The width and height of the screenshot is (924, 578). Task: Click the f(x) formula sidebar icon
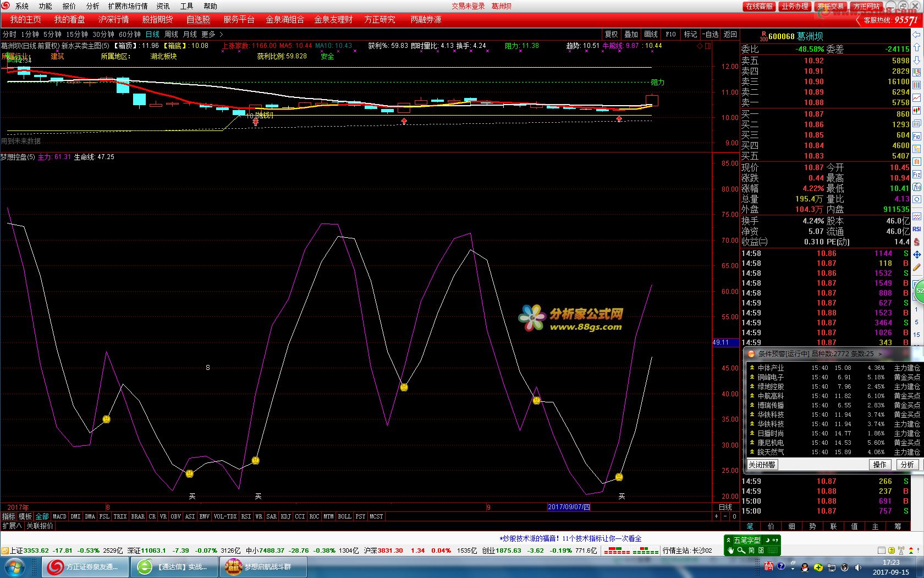coord(917,186)
